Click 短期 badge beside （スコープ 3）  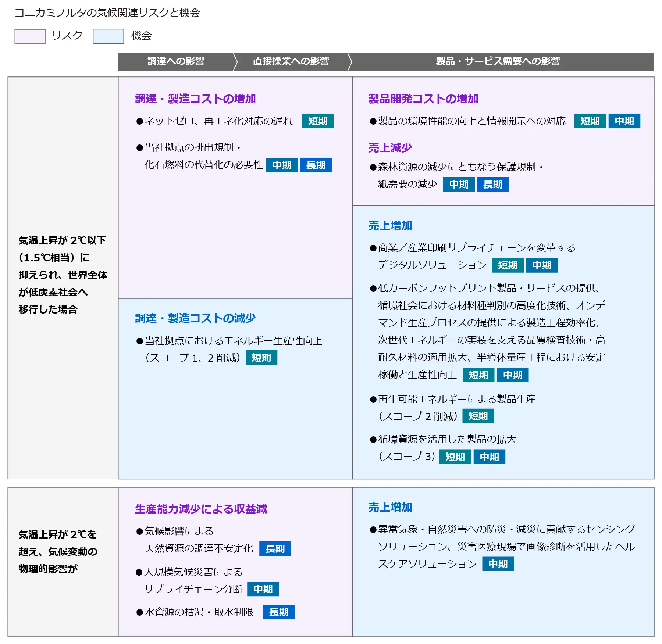click(455, 457)
